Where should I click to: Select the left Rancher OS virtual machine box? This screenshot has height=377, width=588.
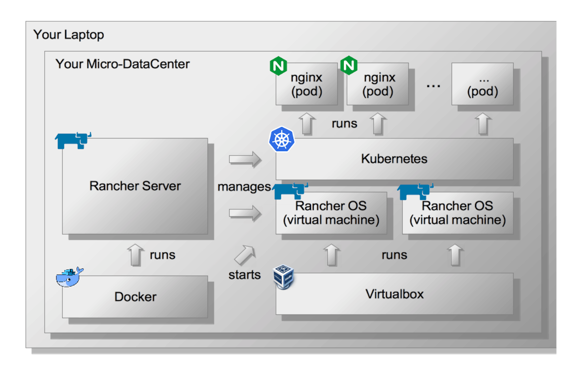(x=331, y=213)
